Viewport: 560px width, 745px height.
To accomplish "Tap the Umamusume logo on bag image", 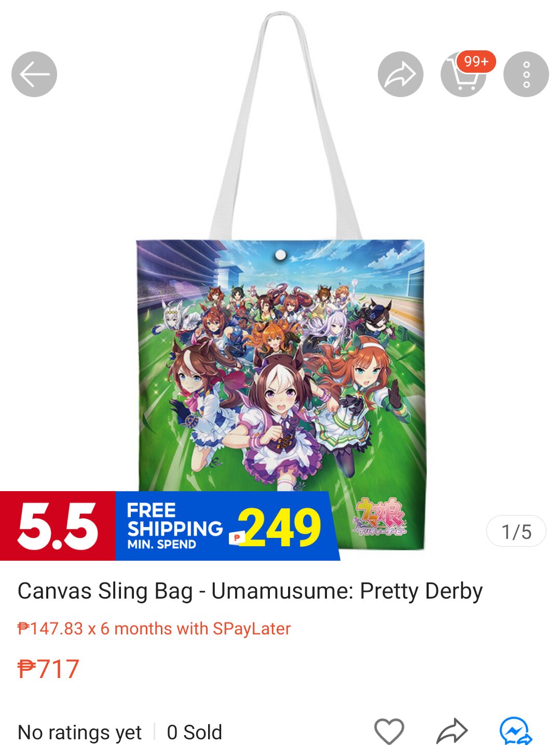I will (x=381, y=517).
